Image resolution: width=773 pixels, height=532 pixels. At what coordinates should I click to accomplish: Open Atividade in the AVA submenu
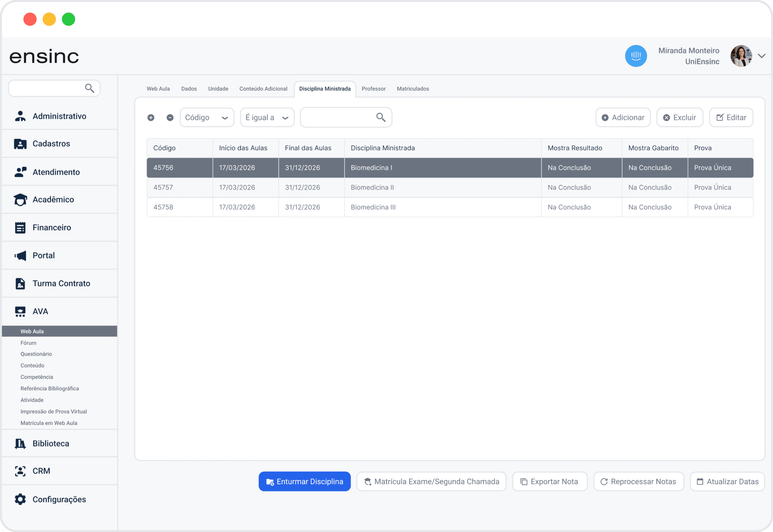pos(32,400)
